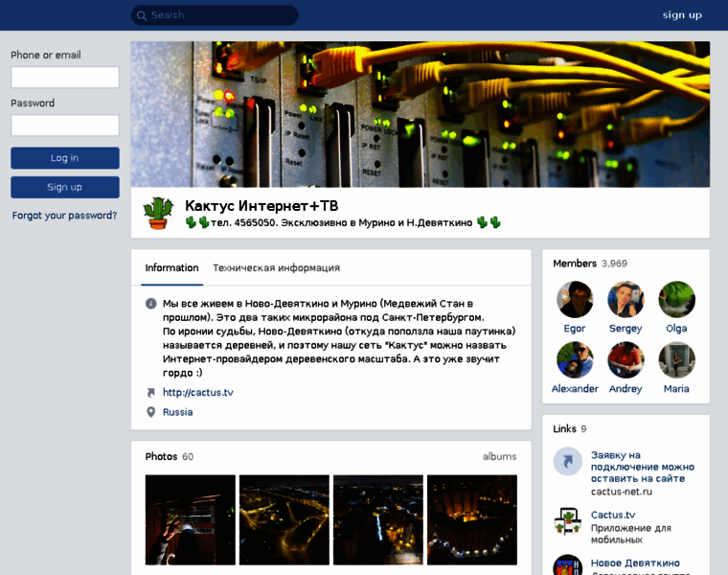Click the name Egor under members
The width and height of the screenshot is (728, 575).
click(x=575, y=329)
